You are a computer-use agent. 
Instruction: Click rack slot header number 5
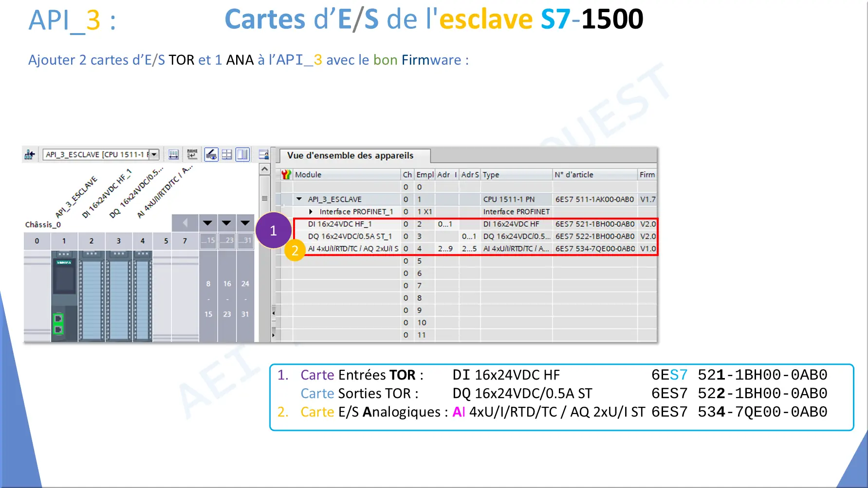(x=166, y=241)
